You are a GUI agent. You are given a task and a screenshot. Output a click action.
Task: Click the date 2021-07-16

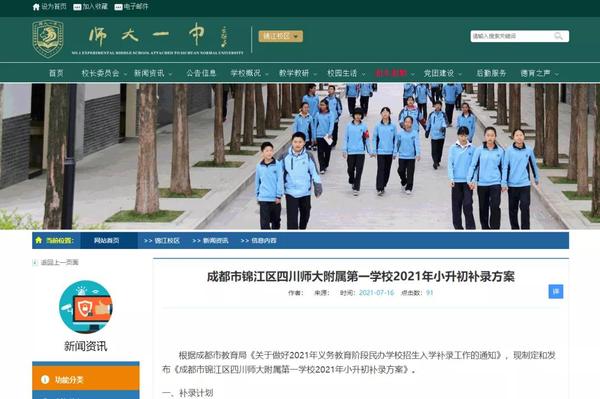(376, 293)
